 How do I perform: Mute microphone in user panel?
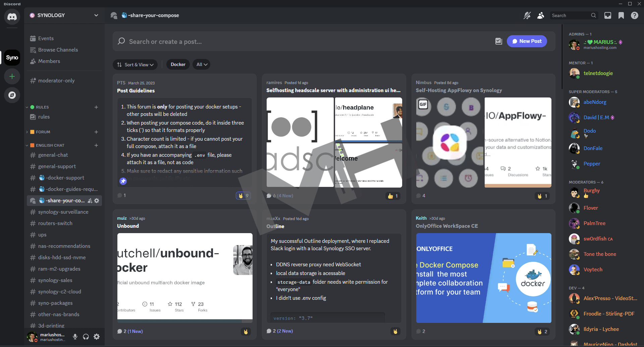click(75, 337)
